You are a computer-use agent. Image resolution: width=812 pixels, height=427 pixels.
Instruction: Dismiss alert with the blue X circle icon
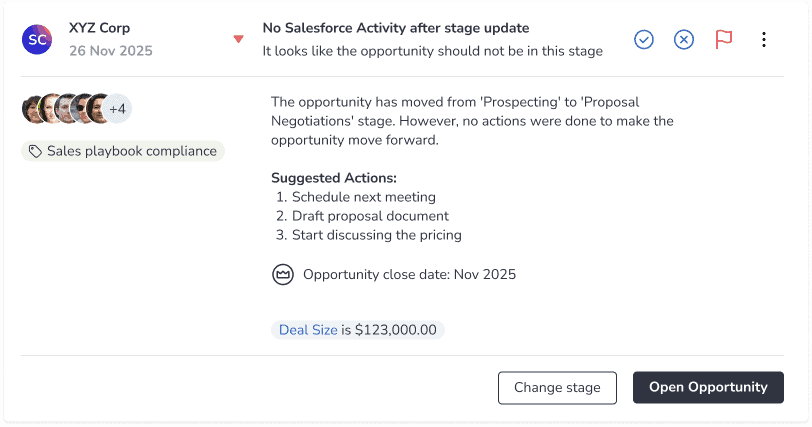pos(684,39)
